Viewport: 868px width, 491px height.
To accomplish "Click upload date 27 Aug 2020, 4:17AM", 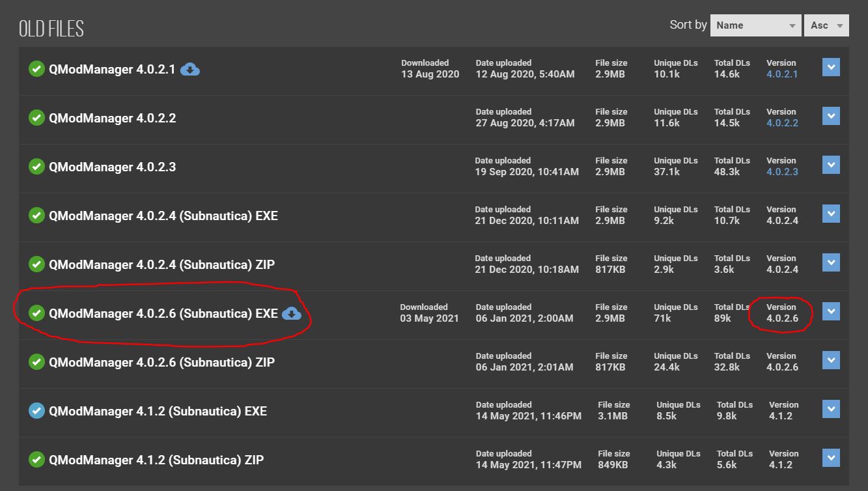I will click(525, 123).
